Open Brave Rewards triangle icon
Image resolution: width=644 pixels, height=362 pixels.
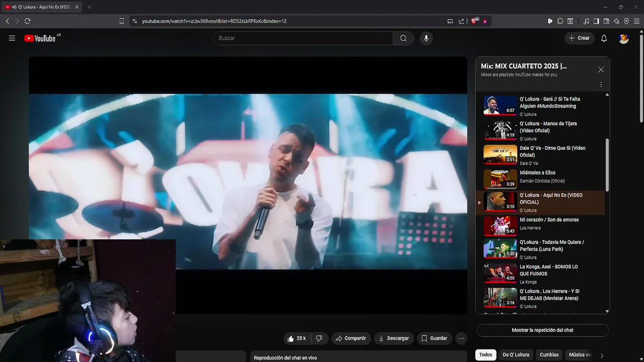485,21
